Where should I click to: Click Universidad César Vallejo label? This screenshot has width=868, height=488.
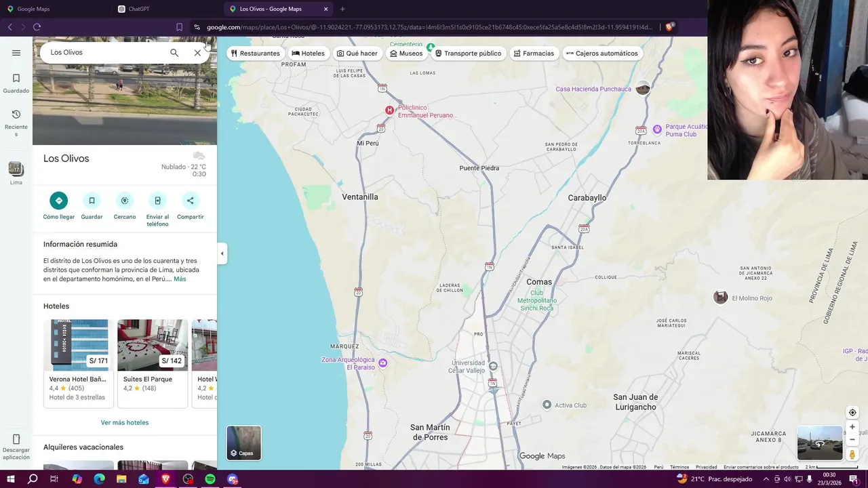point(469,367)
